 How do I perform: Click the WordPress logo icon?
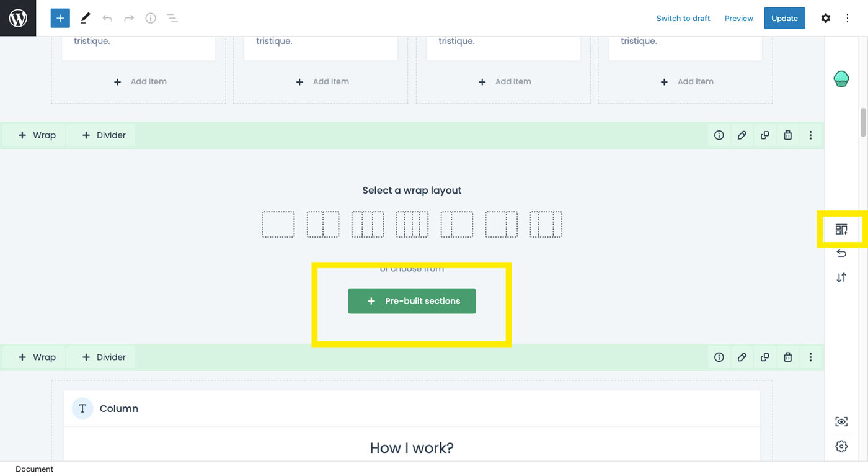pyautogui.click(x=18, y=18)
